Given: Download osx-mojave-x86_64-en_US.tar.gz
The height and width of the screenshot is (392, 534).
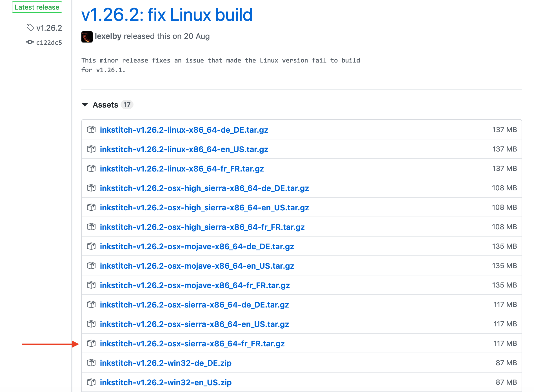Looking at the screenshot, I should 197,266.
